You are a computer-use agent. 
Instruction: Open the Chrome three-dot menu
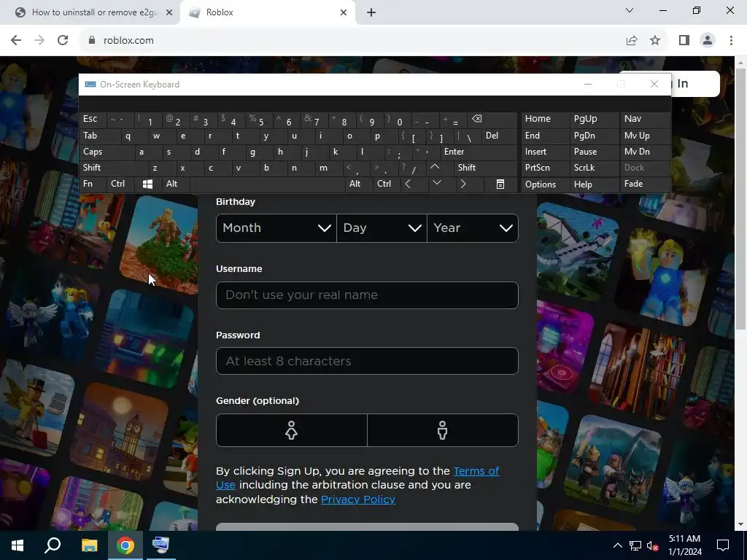click(x=731, y=41)
